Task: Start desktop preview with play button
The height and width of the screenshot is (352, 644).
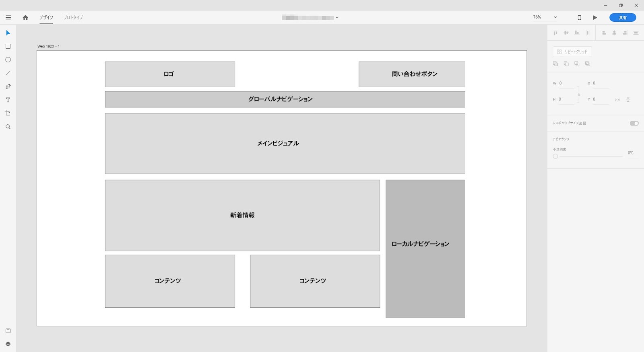Action: (595, 17)
